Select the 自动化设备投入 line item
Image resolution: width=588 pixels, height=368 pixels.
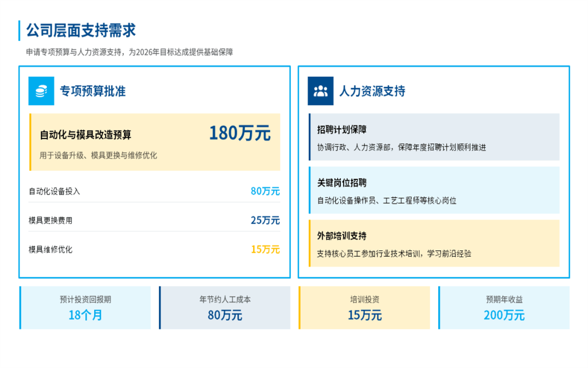click(x=54, y=191)
